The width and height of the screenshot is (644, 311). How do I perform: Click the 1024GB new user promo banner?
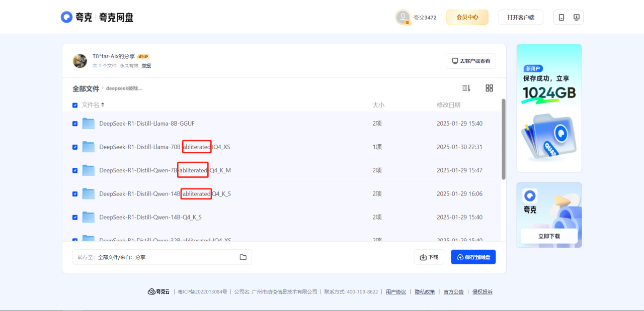[549, 108]
